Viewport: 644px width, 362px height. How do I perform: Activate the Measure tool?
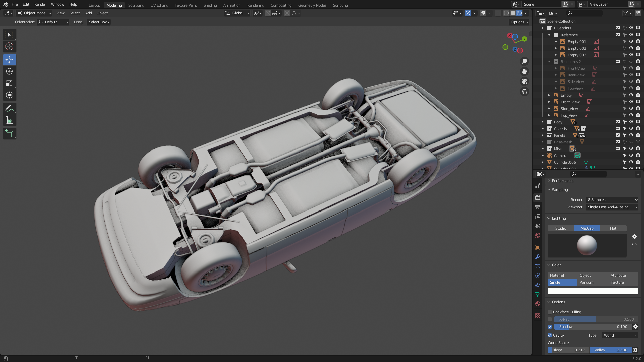9,120
